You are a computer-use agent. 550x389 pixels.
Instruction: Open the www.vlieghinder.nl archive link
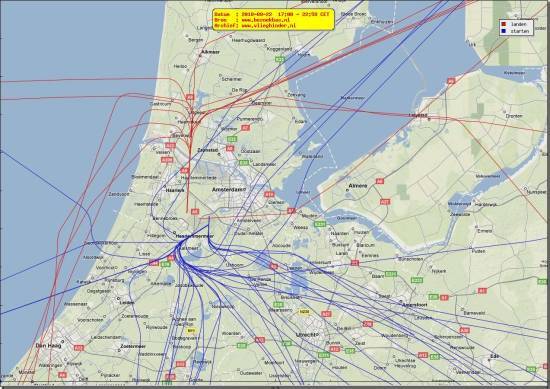coord(269,26)
